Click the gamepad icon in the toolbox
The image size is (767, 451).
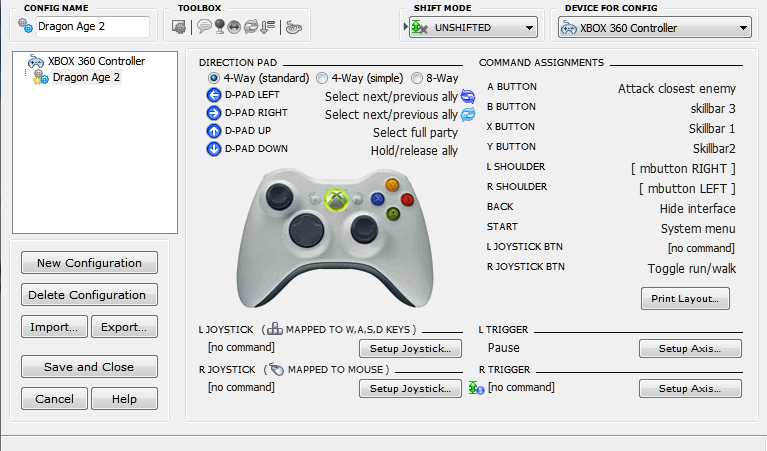(x=293, y=27)
